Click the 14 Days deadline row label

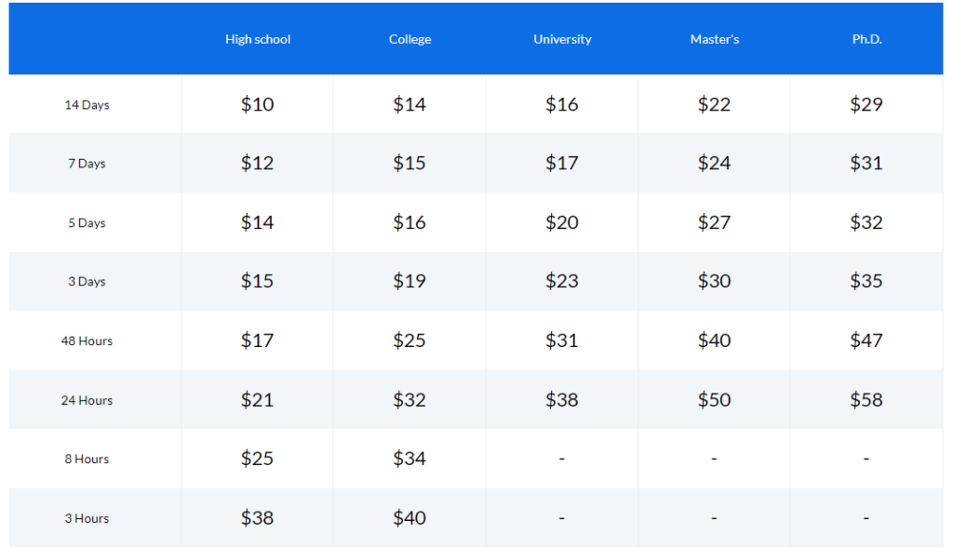[87, 105]
